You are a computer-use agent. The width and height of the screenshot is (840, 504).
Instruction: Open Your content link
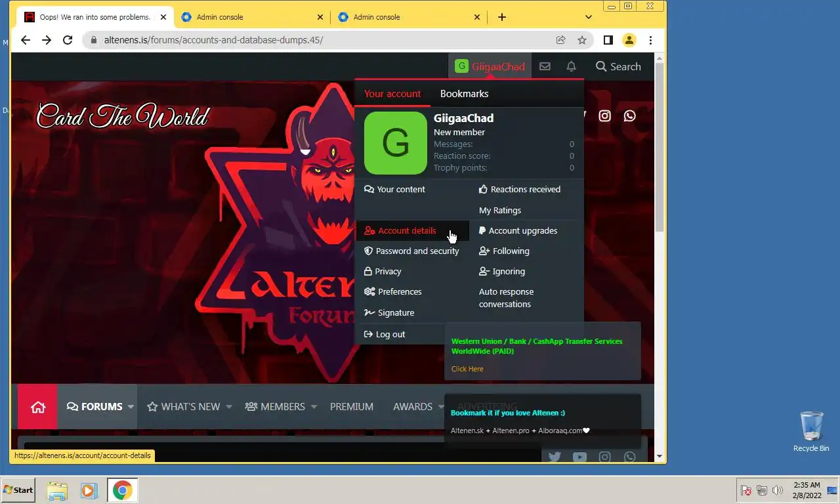pos(395,189)
